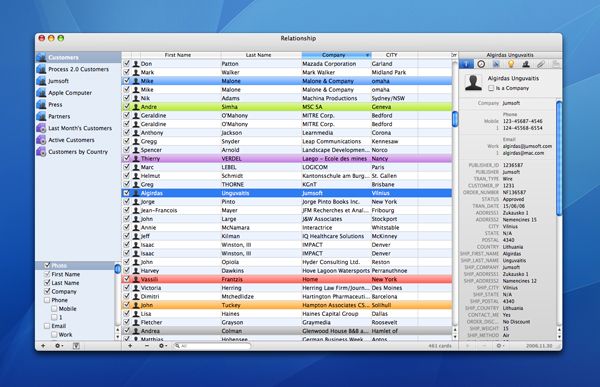Add a new group with sidebar plus button
Image resolution: width=600 pixels, height=387 pixels.
tap(43, 346)
